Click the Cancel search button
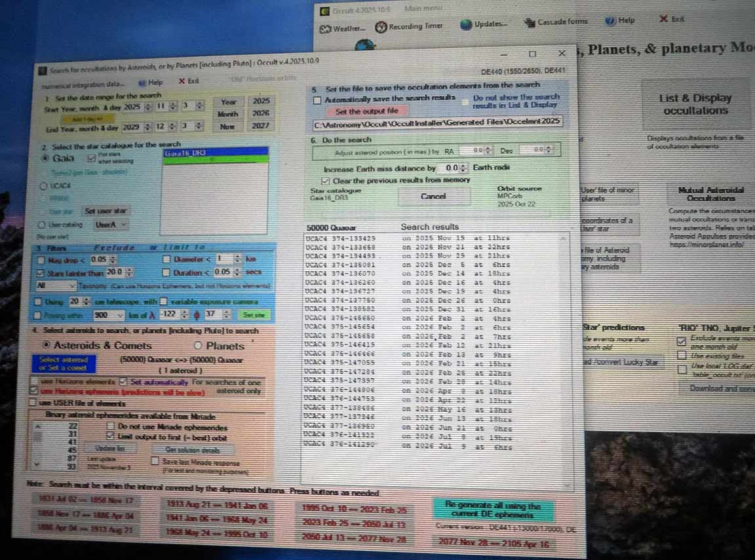This screenshot has width=755, height=560. (433, 196)
